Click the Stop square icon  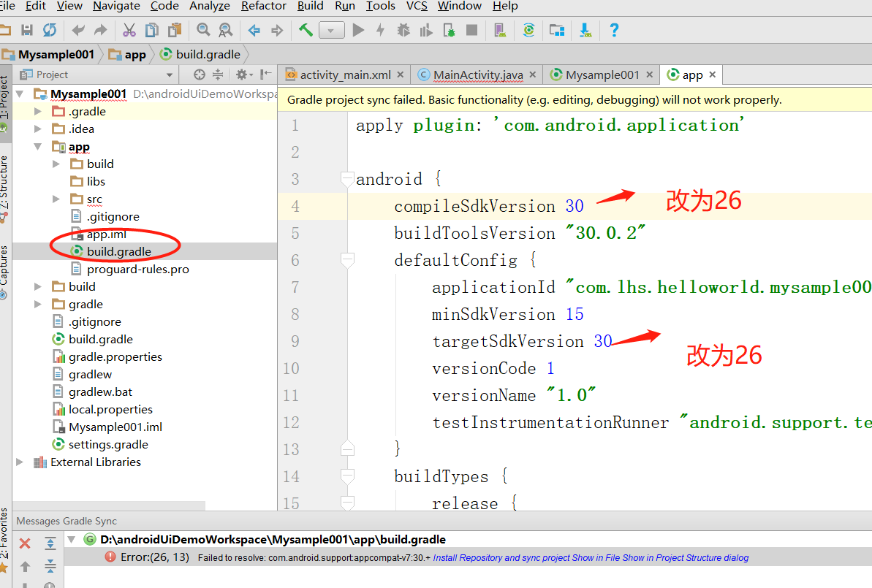tap(471, 30)
